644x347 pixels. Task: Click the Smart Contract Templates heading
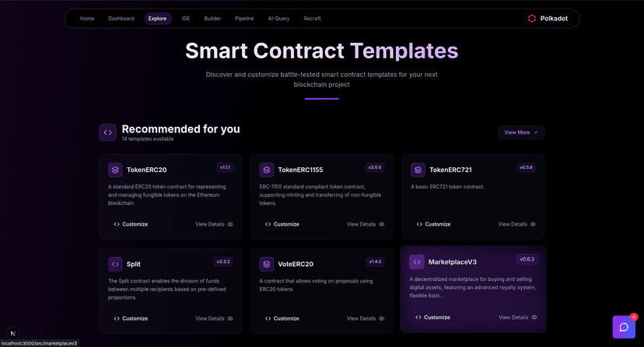pyautogui.click(x=321, y=51)
